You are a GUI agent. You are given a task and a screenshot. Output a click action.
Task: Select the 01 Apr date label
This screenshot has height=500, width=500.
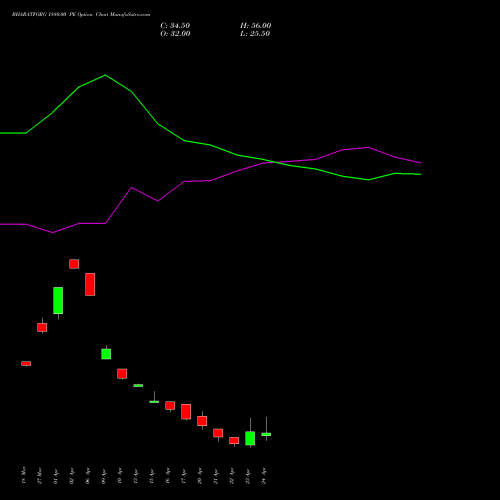[x=56, y=476]
